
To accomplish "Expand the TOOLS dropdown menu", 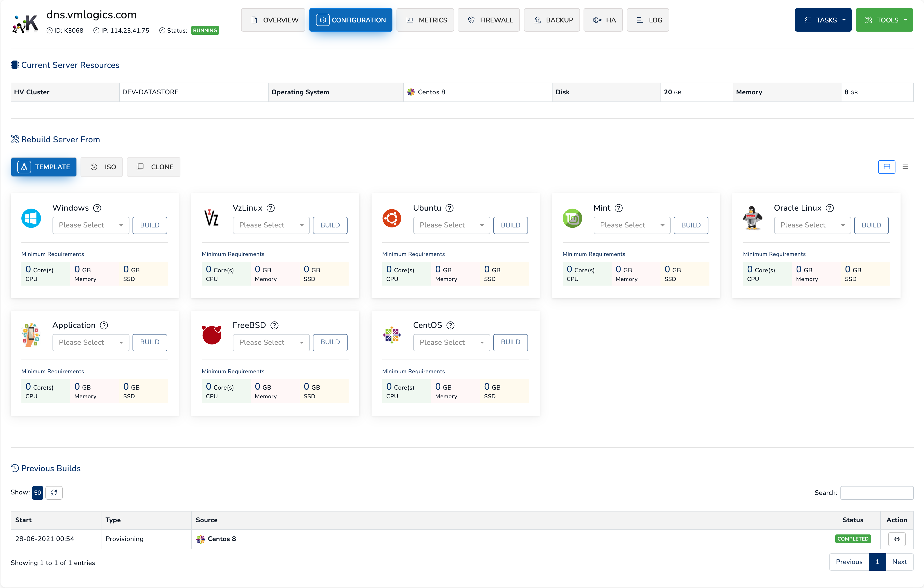I will pos(884,20).
